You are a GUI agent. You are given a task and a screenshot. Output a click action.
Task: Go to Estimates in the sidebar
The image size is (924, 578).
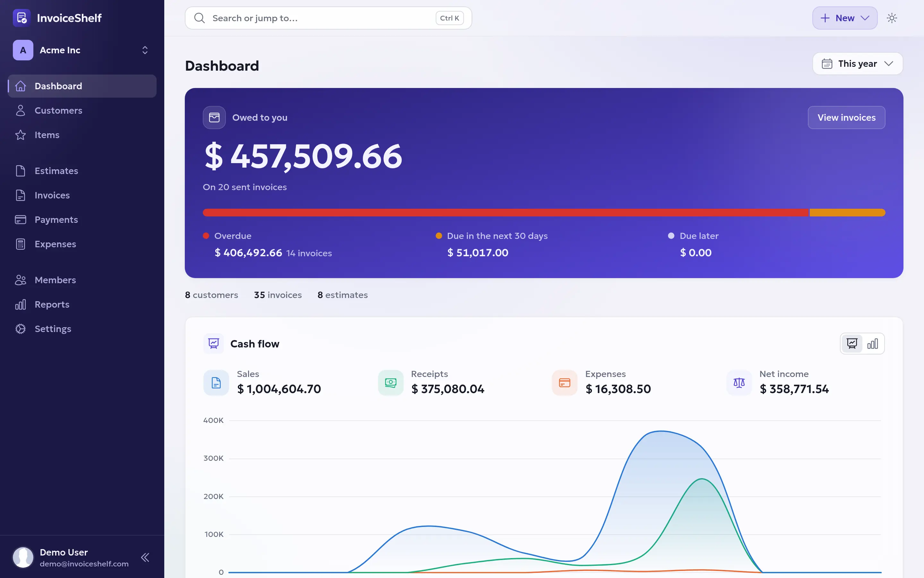pyautogui.click(x=82, y=171)
